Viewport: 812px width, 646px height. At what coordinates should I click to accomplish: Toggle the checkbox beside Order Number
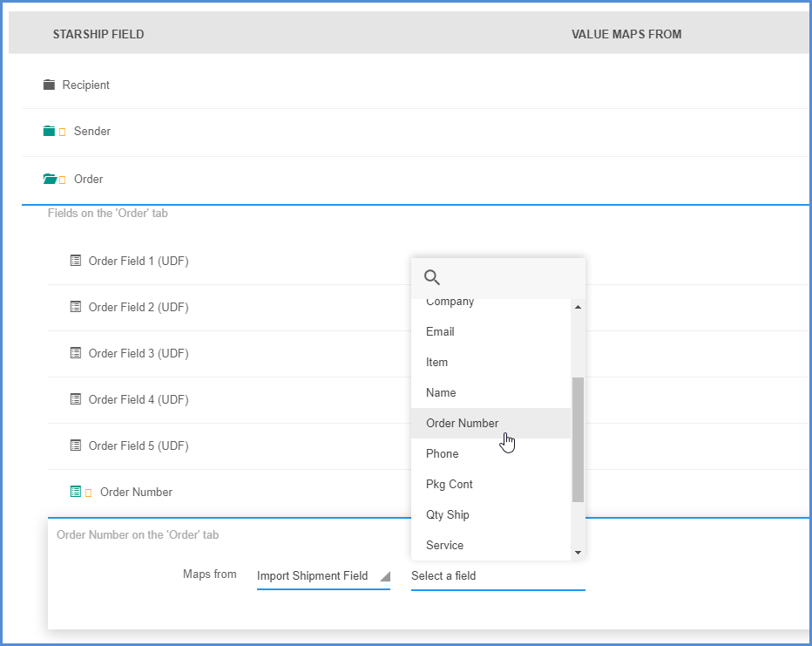(x=88, y=491)
